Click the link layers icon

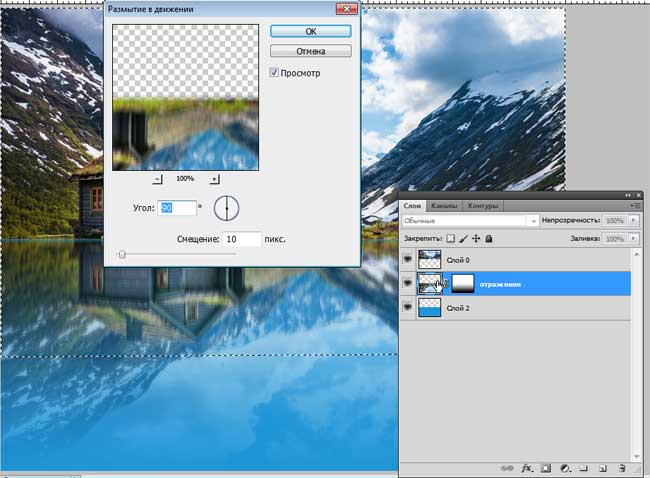[507, 468]
